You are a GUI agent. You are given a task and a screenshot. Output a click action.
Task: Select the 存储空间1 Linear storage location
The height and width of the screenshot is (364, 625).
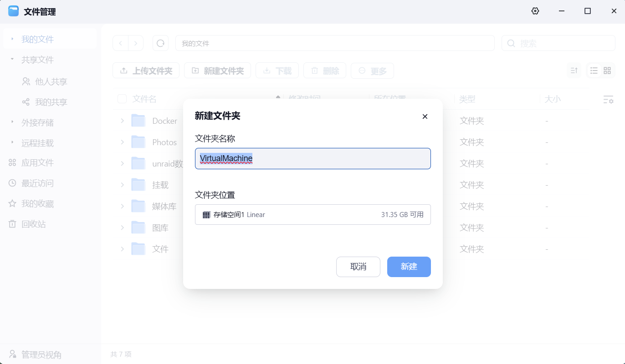(x=312, y=214)
